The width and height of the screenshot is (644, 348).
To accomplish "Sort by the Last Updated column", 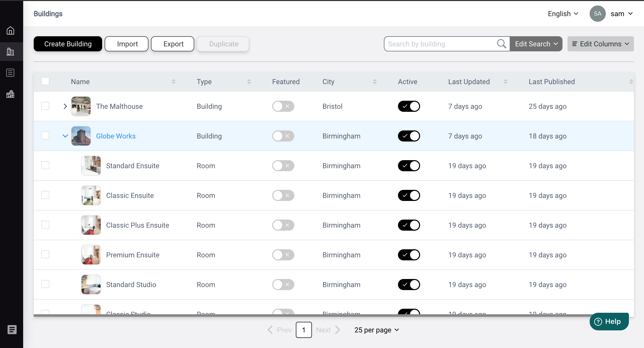I will coord(505,82).
